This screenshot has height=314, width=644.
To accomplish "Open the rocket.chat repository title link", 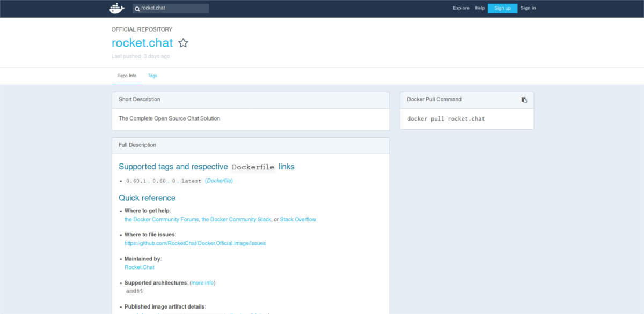I will pyautogui.click(x=142, y=43).
